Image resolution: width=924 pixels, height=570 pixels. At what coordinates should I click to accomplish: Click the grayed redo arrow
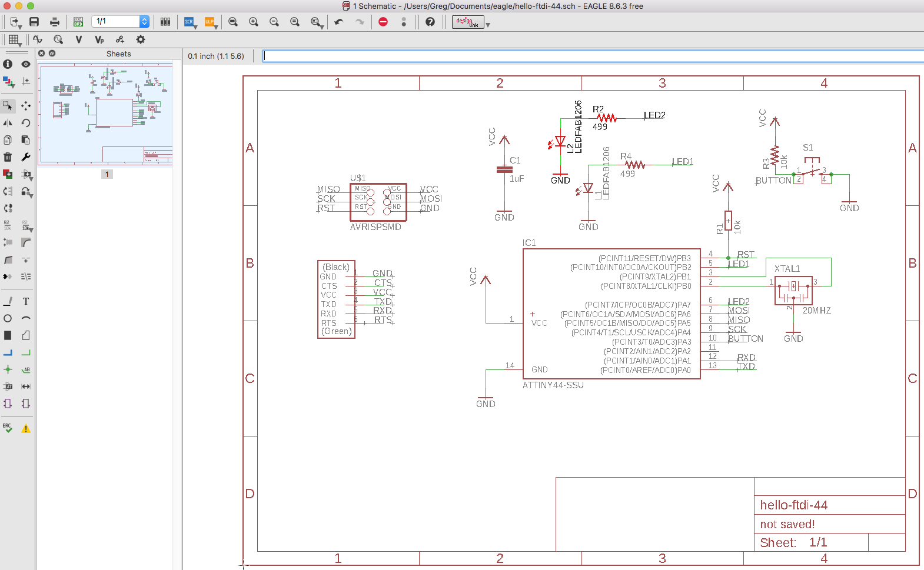[x=360, y=22]
